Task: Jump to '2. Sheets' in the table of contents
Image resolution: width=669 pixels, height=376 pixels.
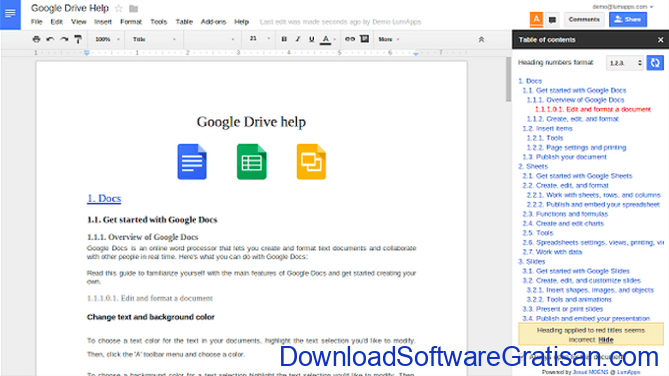Action: point(533,166)
